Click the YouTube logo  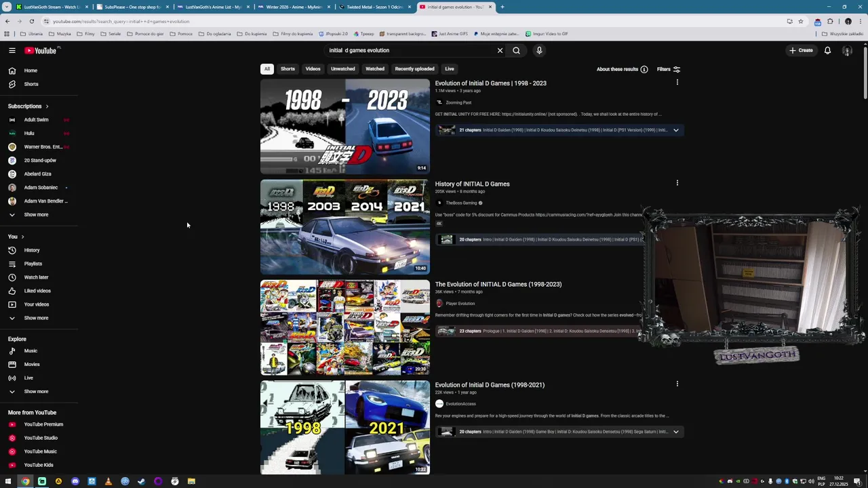click(x=41, y=50)
